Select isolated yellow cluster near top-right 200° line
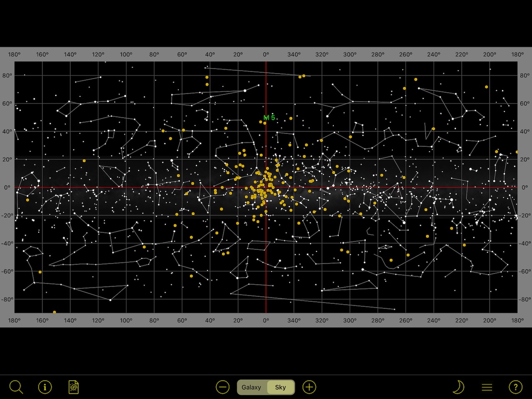Image resolution: width=532 pixels, height=399 pixels. [x=487, y=87]
